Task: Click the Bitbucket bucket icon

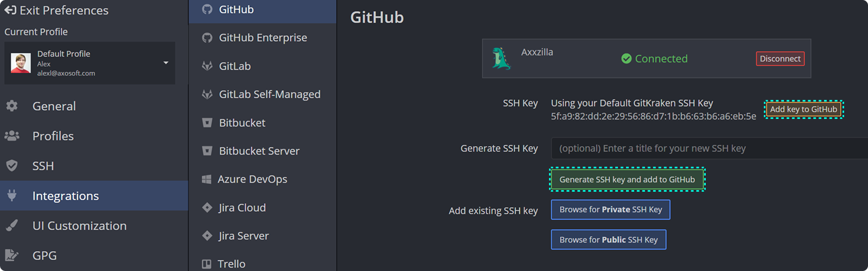Action: 207,123
